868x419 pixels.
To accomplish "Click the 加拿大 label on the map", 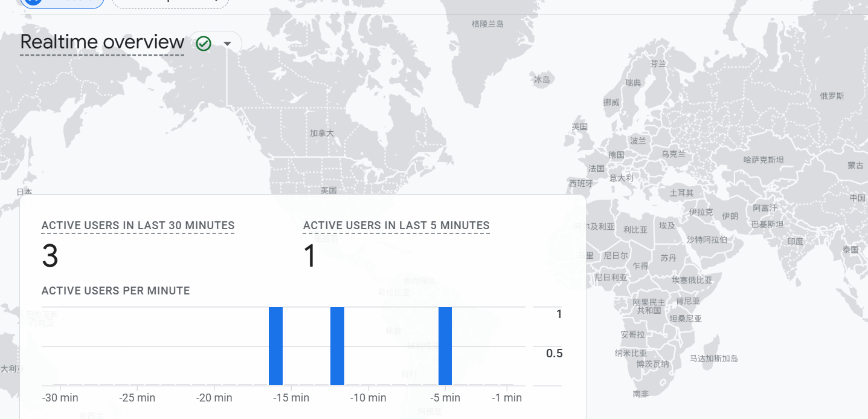I will [321, 133].
